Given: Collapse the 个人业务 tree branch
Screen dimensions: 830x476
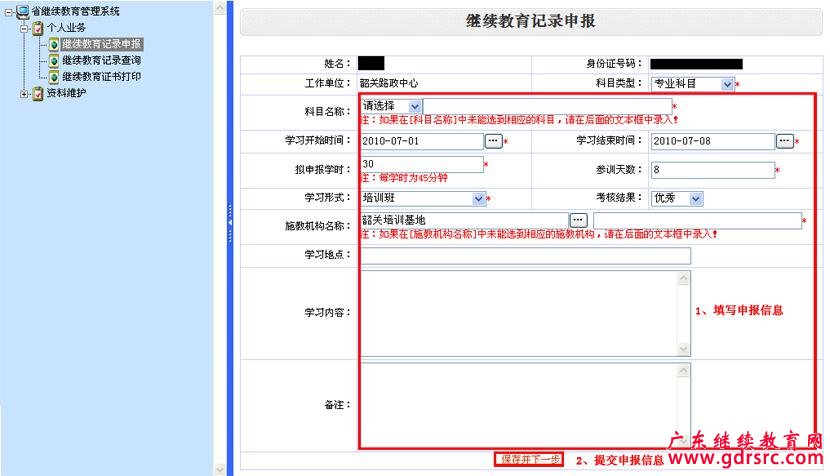Looking at the screenshot, I should tap(24, 28).
